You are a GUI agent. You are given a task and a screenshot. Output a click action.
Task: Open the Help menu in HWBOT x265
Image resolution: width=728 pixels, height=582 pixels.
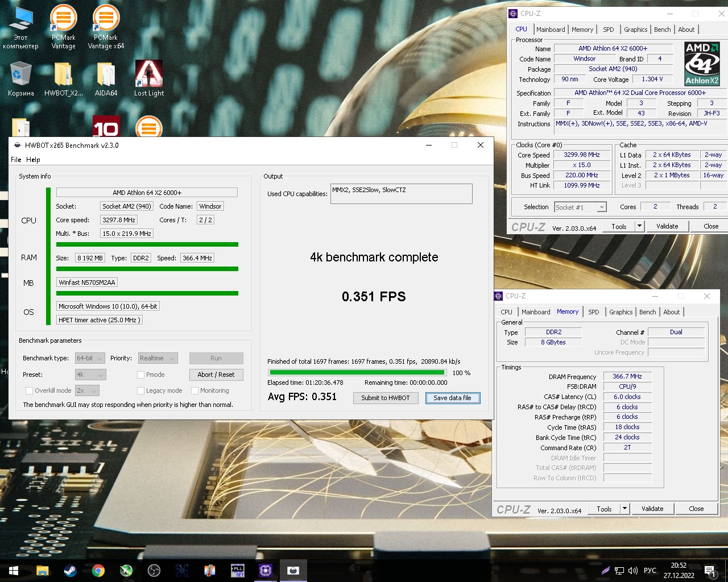click(x=33, y=160)
